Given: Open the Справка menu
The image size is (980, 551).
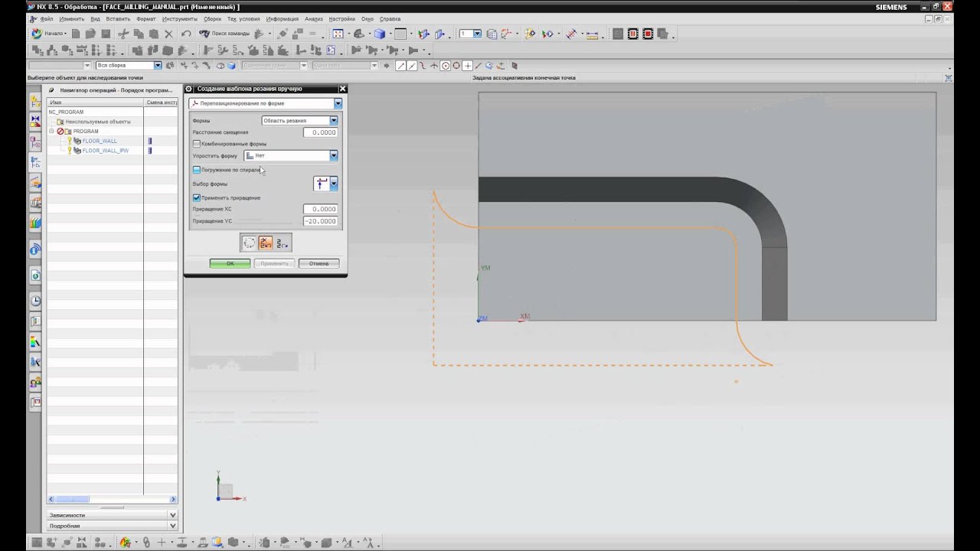Looking at the screenshot, I should tap(390, 18).
